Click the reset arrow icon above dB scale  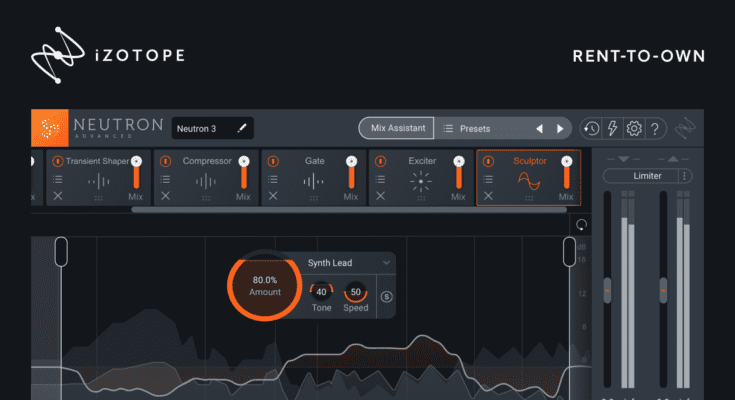[x=581, y=224]
